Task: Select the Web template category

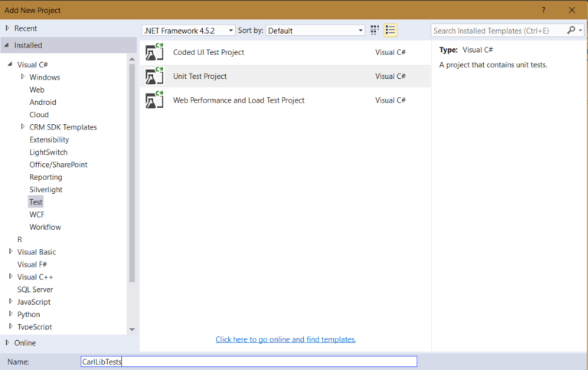Action: click(x=37, y=90)
